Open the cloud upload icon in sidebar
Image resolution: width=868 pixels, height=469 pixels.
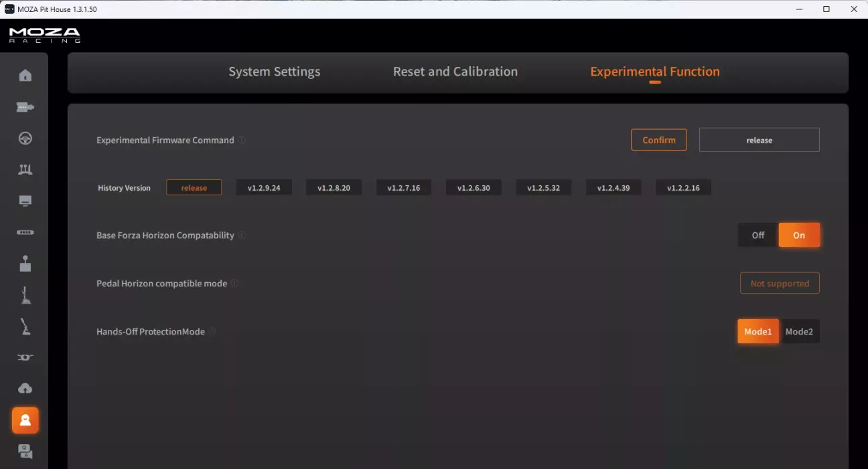pyautogui.click(x=25, y=389)
